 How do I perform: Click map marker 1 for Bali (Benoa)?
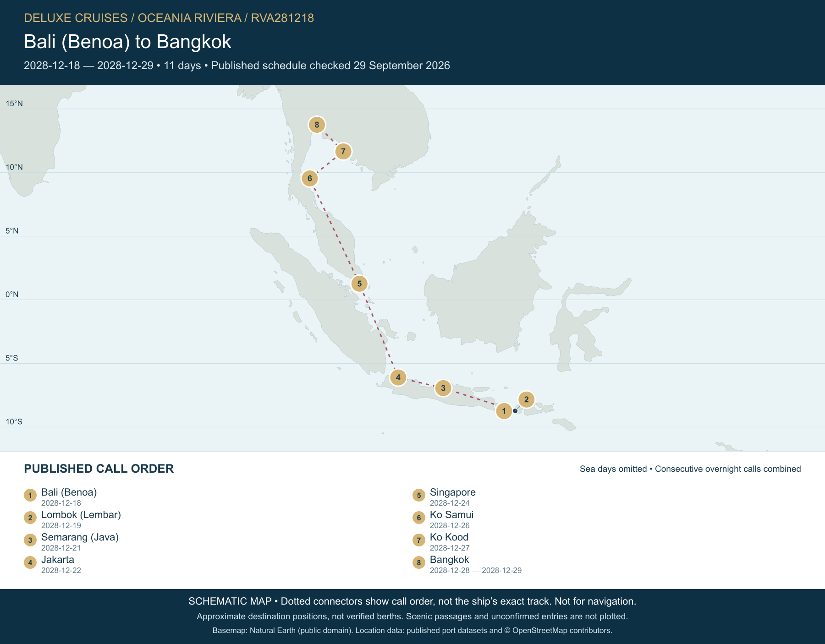click(x=504, y=411)
